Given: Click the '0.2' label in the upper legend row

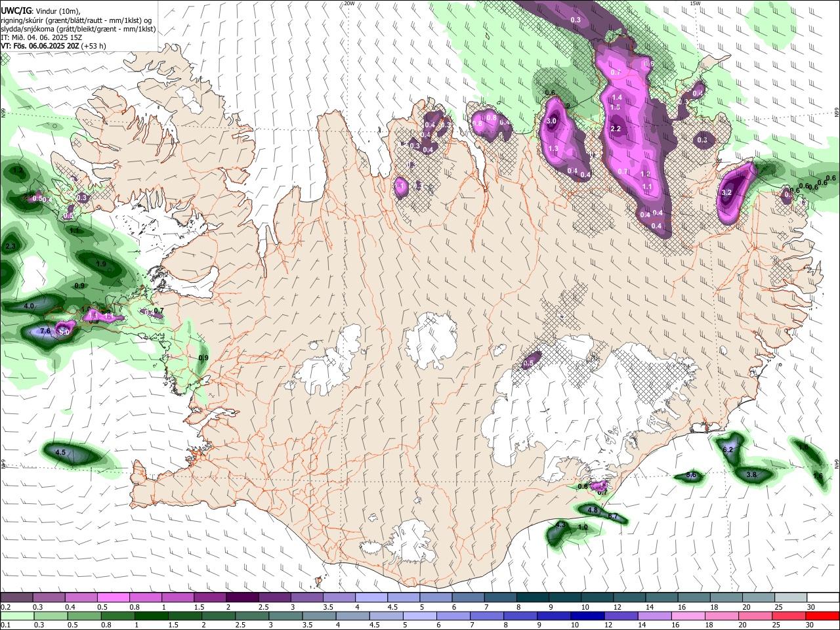Looking at the screenshot, I should coord(4,607).
